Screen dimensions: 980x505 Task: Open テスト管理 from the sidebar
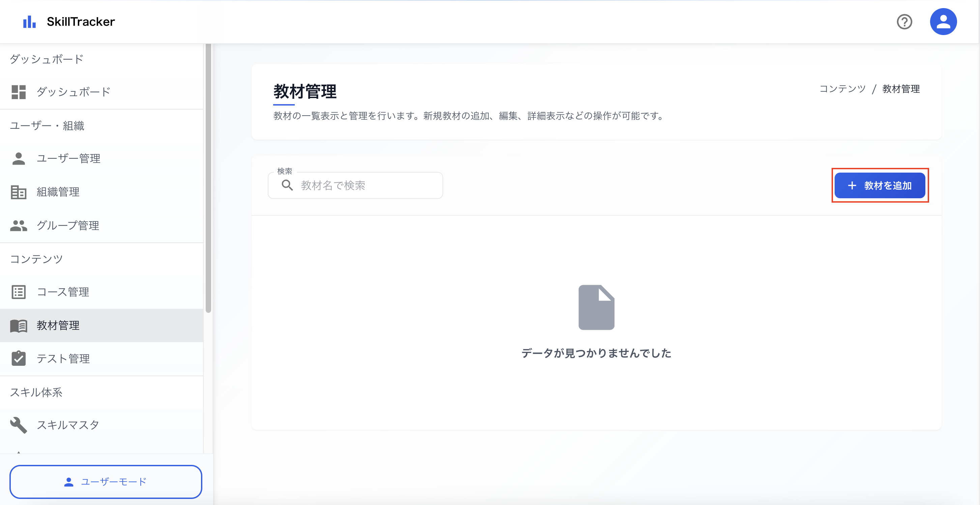(x=63, y=358)
